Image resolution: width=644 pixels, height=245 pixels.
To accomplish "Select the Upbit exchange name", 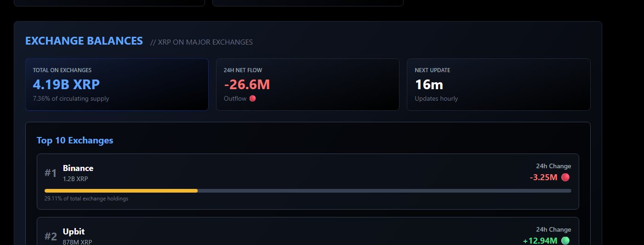I will point(74,232).
